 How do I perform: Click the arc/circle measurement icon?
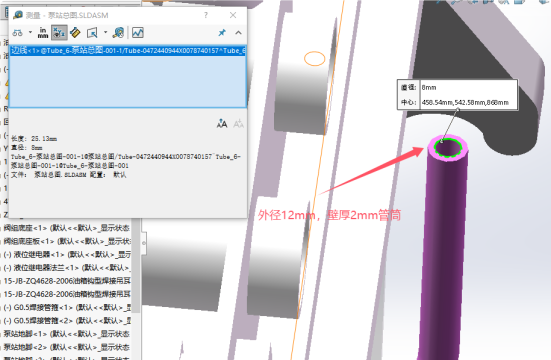pos(18,33)
